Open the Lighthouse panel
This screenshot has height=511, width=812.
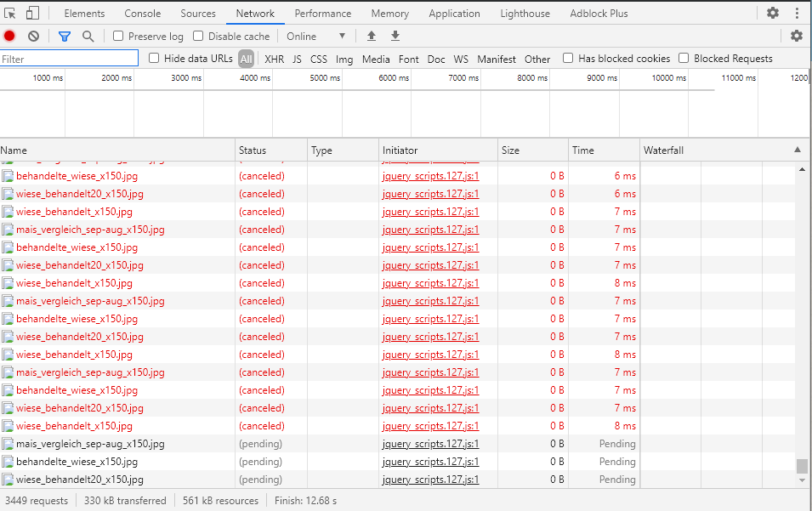point(525,13)
